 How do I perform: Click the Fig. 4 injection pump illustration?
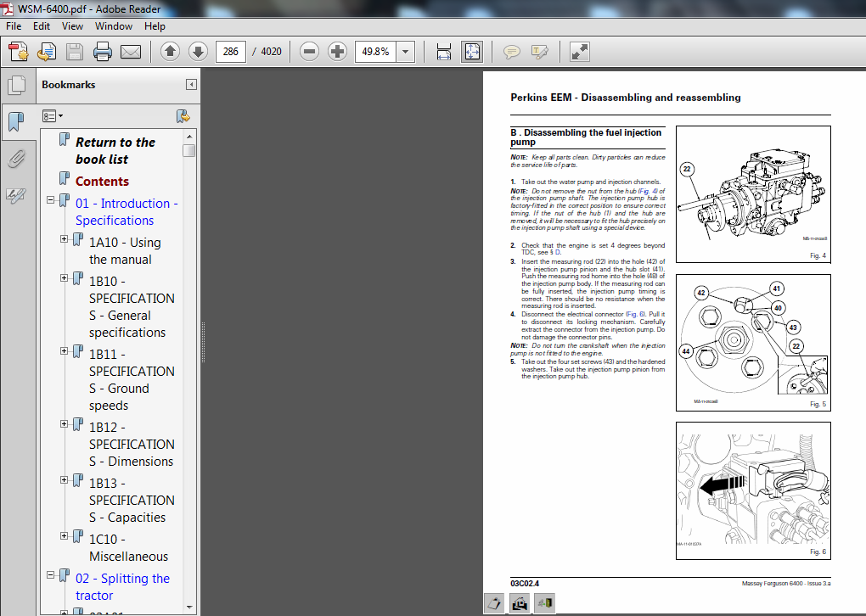pos(753,194)
